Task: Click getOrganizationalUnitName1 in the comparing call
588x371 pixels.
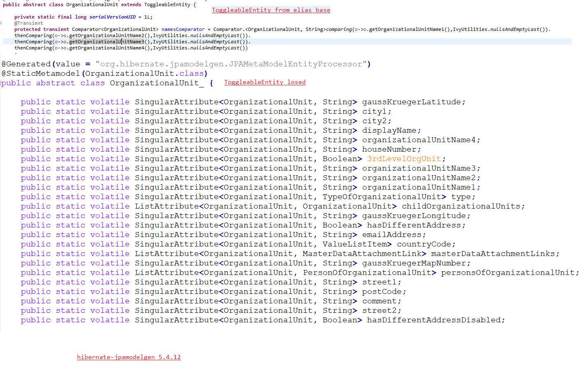Action: tap(407, 29)
